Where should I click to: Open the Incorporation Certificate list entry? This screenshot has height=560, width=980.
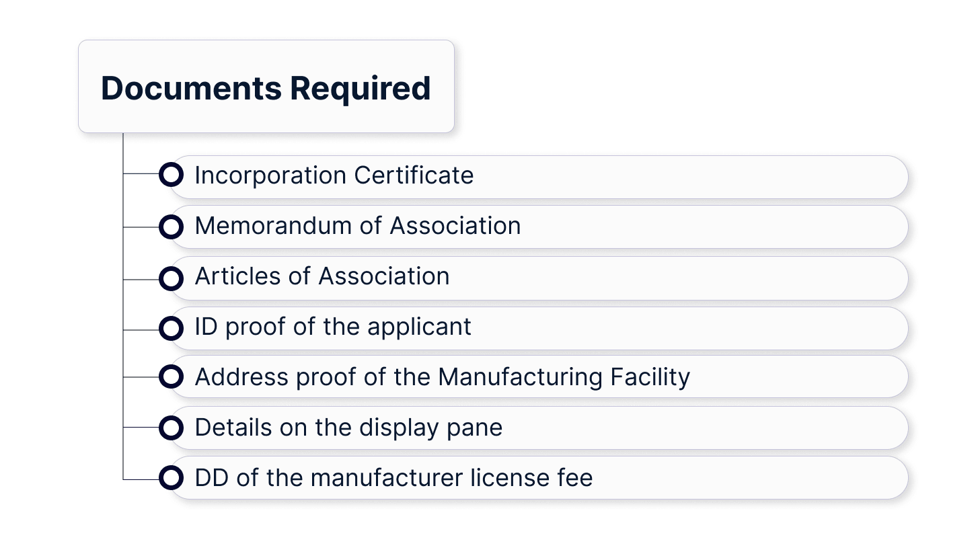coord(334,175)
